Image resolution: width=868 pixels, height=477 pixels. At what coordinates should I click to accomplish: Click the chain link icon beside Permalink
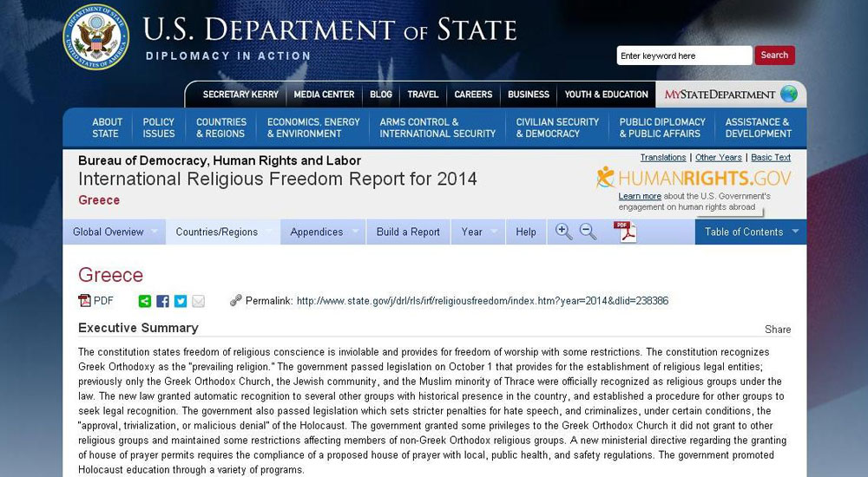click(236, 300)
